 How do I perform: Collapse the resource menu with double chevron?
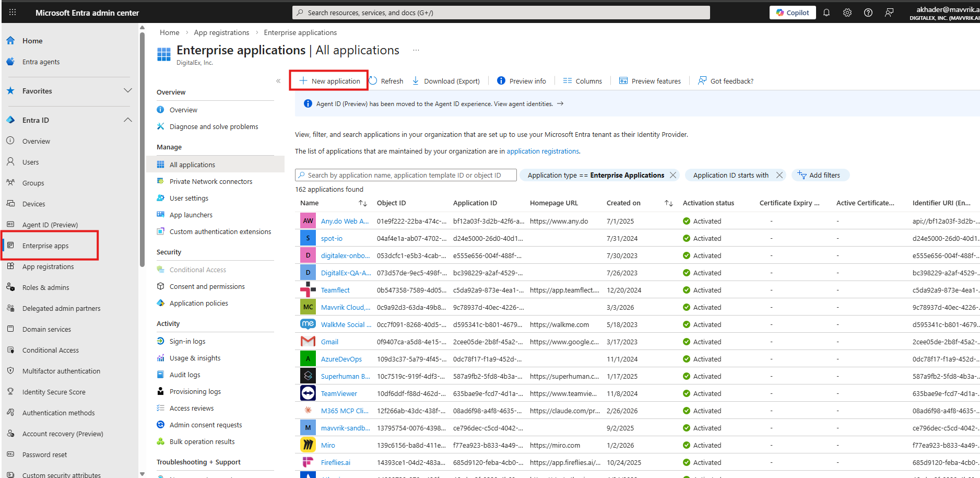pos(278,81)
